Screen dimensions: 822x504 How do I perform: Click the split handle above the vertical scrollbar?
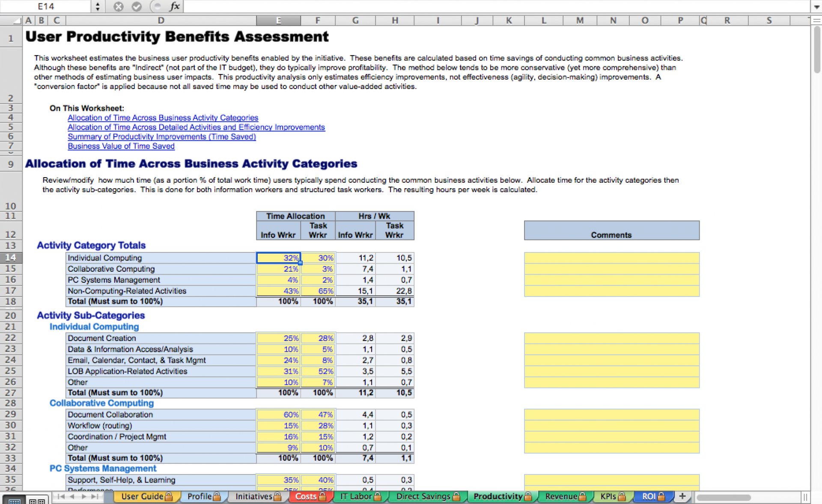click(816, 20)
